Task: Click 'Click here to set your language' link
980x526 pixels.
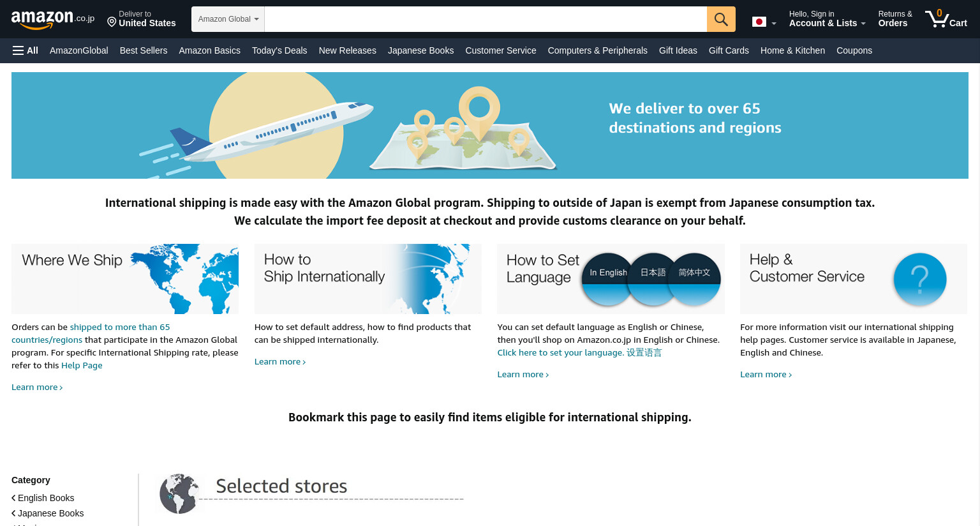Action: click(561, 352)
